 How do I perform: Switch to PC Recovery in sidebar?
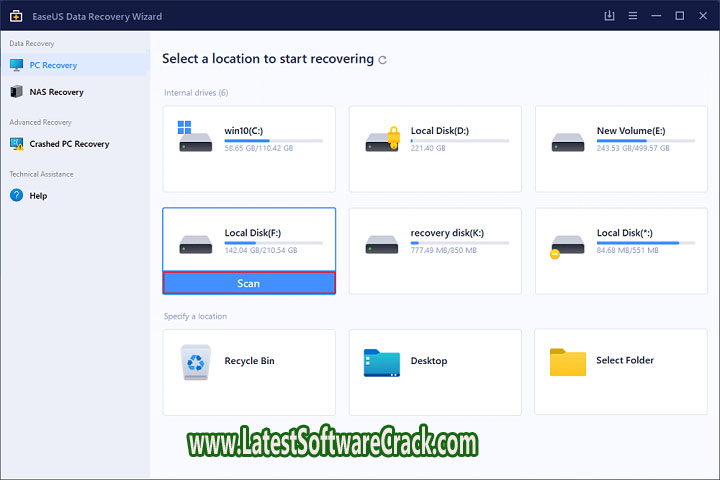(x=53, y=65)
